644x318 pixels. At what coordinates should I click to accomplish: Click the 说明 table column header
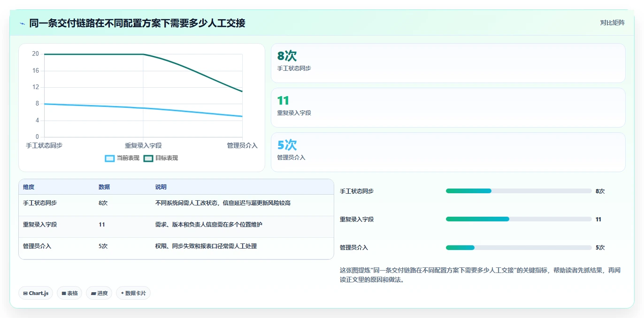tap(161, 187)
